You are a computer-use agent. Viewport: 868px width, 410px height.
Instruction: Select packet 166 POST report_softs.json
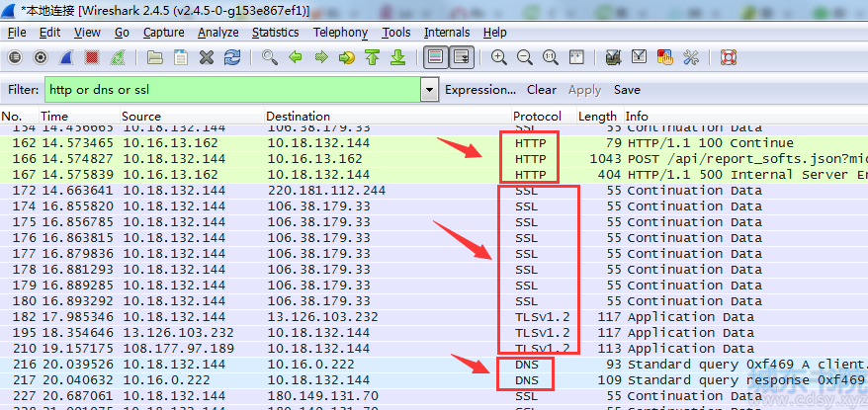434,159
